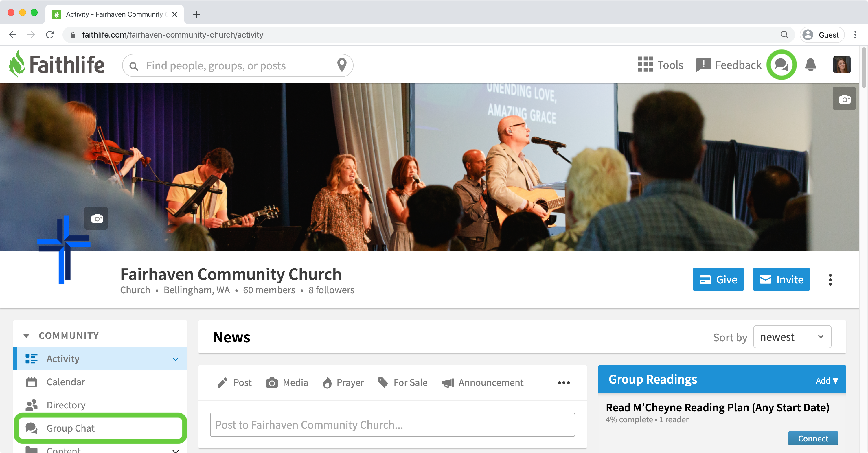Change the cover photo via camera icon
868x453 pixels.
pos(844,99)
